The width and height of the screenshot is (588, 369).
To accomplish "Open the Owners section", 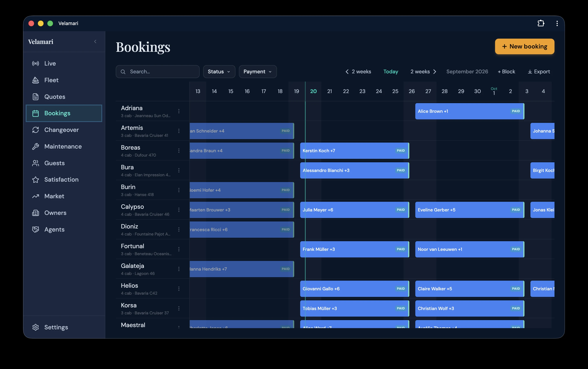I will pyautogui.click(x=64, y=213).
